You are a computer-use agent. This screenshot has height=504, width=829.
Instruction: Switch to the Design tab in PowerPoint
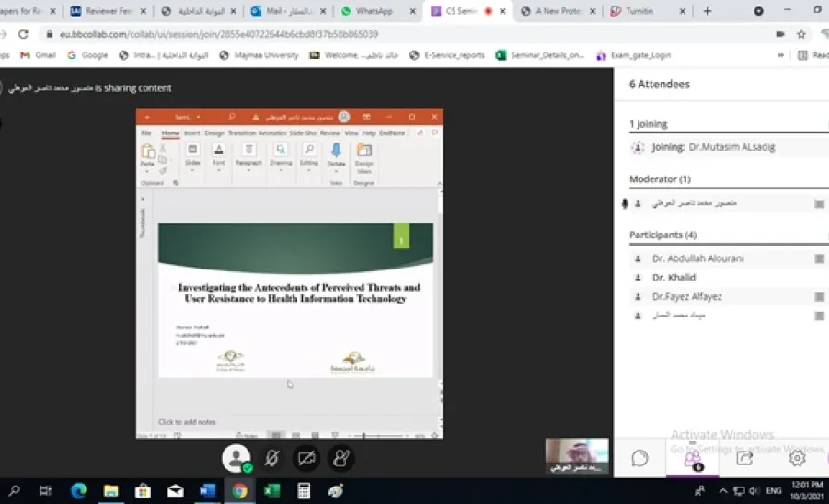214,133
